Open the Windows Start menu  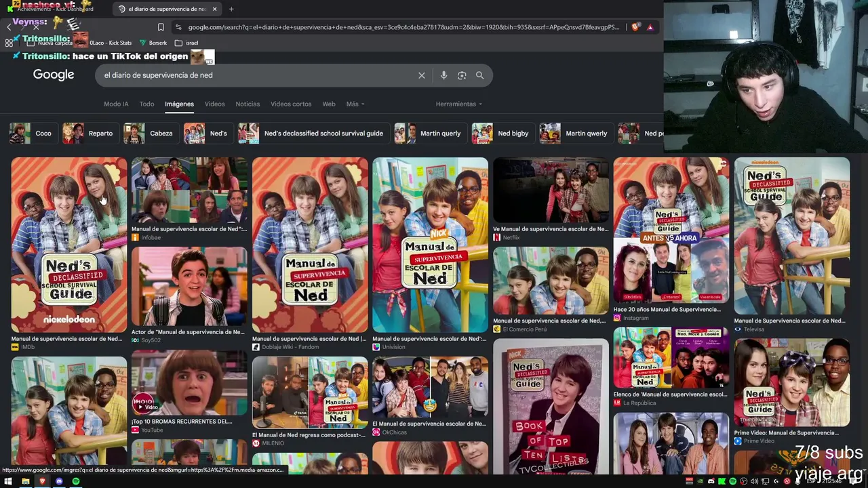point(8,481)
